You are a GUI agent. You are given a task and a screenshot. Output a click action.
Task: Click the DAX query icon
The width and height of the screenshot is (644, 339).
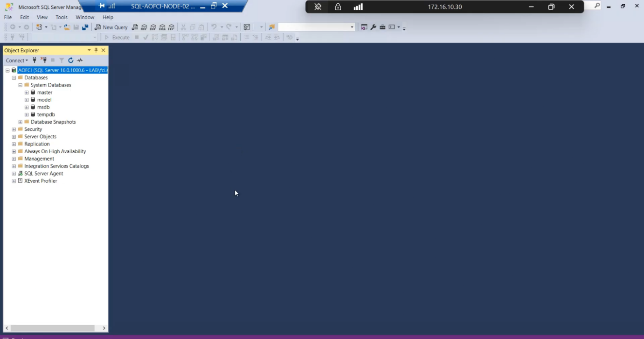(x=171, y=27)
